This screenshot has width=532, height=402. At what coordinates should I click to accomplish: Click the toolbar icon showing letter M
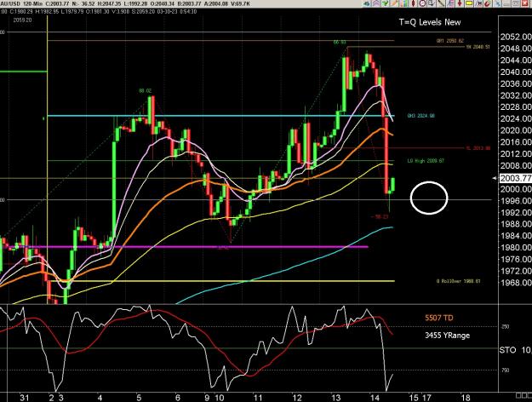tap(478, 3)
